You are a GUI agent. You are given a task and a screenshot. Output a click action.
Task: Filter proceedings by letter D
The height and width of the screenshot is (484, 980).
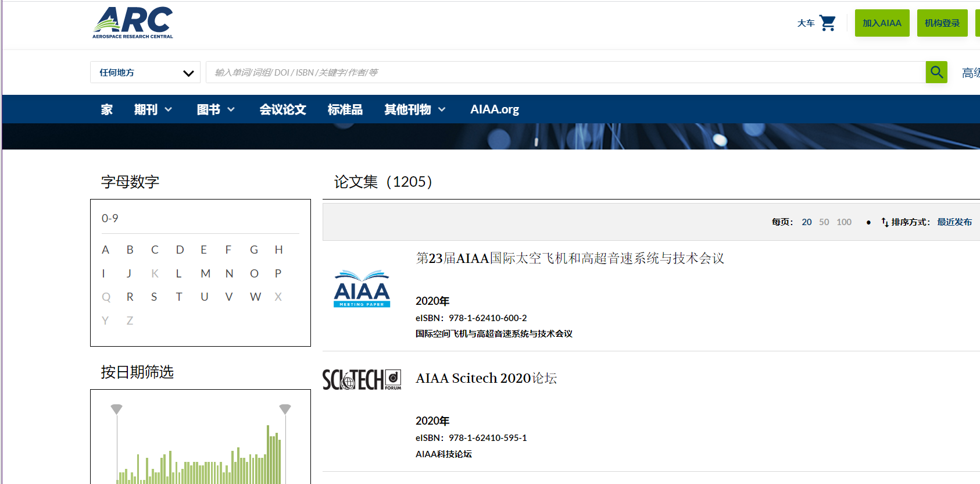point(180,250)
